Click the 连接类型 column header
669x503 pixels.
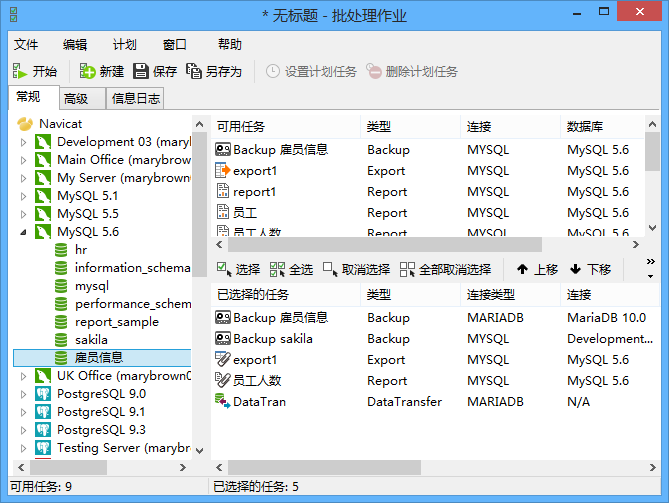point(510,294)
